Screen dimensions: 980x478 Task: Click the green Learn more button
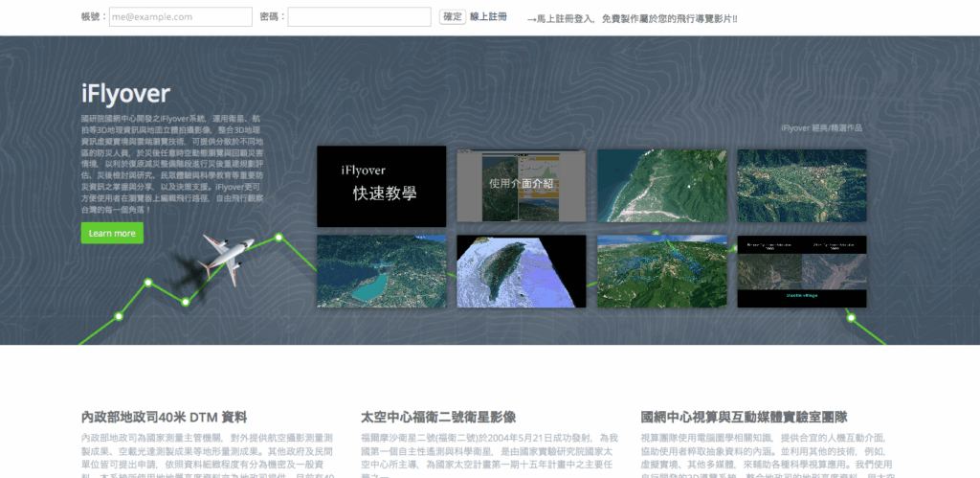coord(112,233)
